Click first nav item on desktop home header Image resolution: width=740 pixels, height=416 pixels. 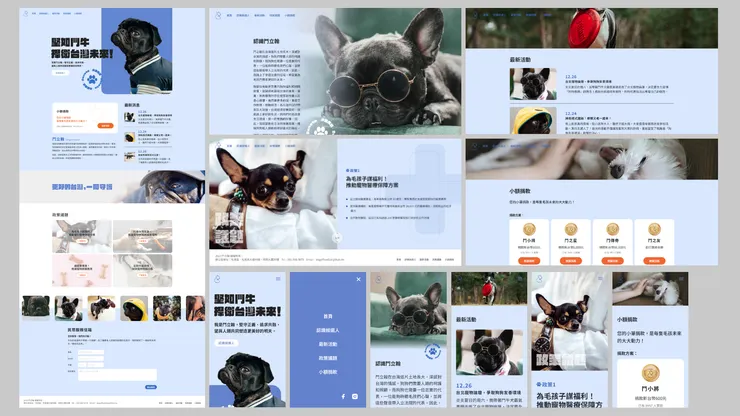(x=34, y=13)
